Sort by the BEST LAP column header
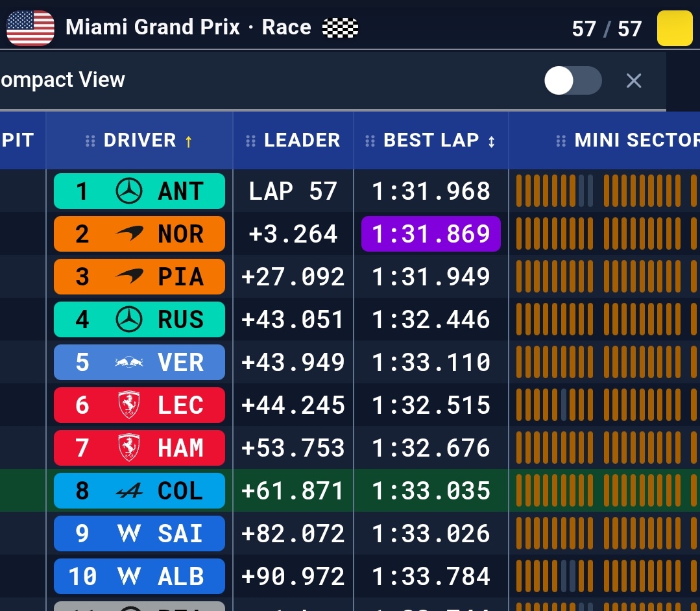The width and height of the screenshot is (700, 611). pos(431,141)
